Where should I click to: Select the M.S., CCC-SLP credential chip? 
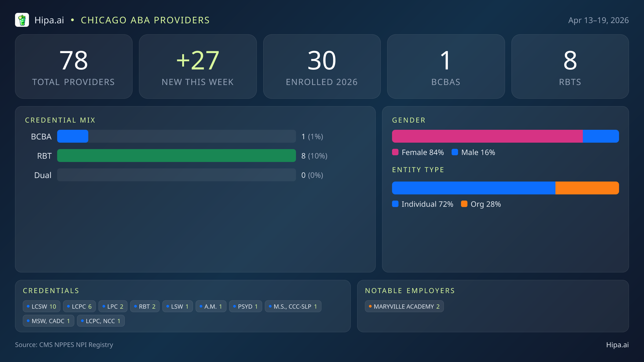(293, 306)
